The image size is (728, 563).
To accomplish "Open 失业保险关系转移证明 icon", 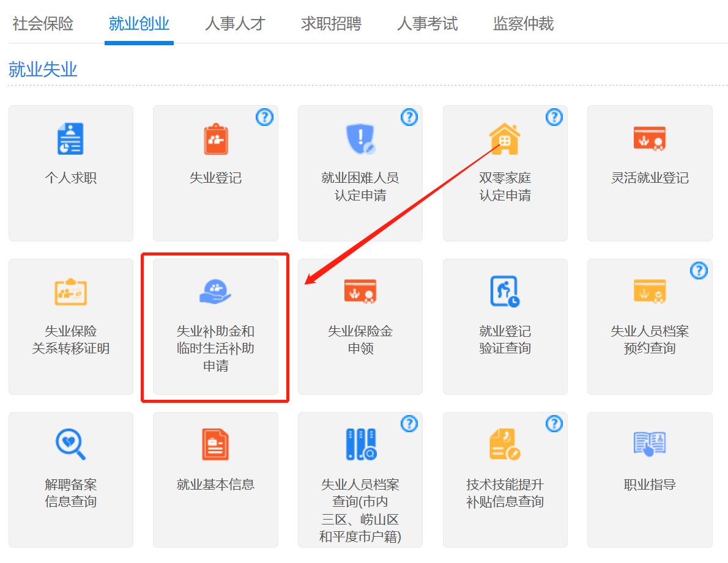I will click(x=71, y=292).
